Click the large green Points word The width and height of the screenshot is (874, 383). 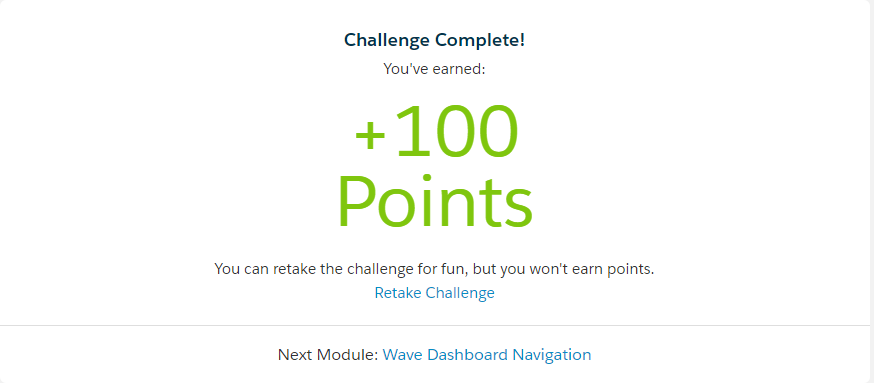pyautogui.click(x=435, y=202)
